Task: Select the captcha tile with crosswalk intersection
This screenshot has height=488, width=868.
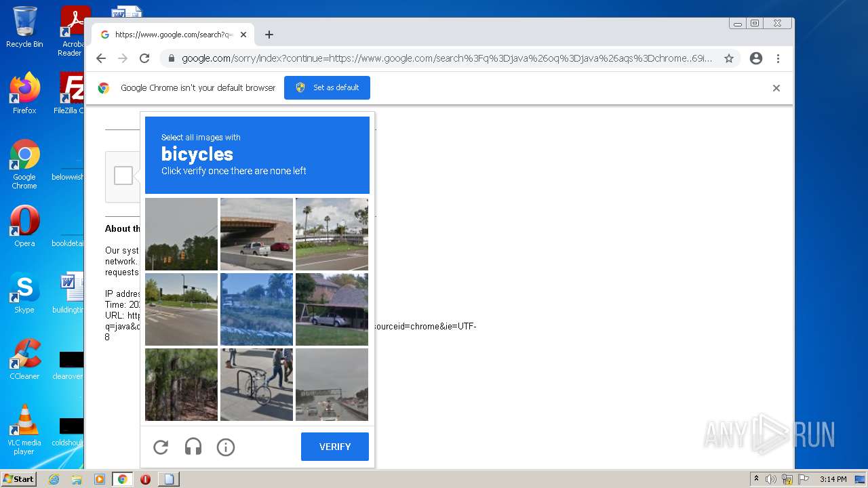Action: point(181,309)
